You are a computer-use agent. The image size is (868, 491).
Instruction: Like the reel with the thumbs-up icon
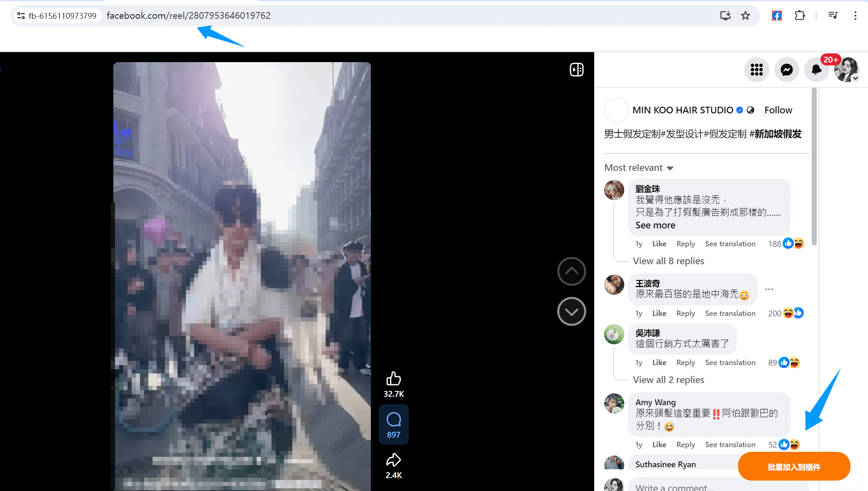(393, 378)
